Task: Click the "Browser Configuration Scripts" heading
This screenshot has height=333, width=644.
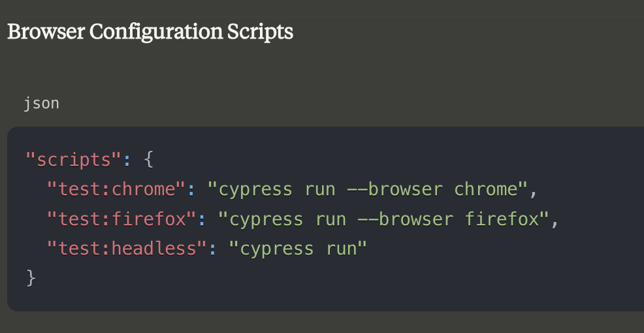Action: [x=150, y=32]
